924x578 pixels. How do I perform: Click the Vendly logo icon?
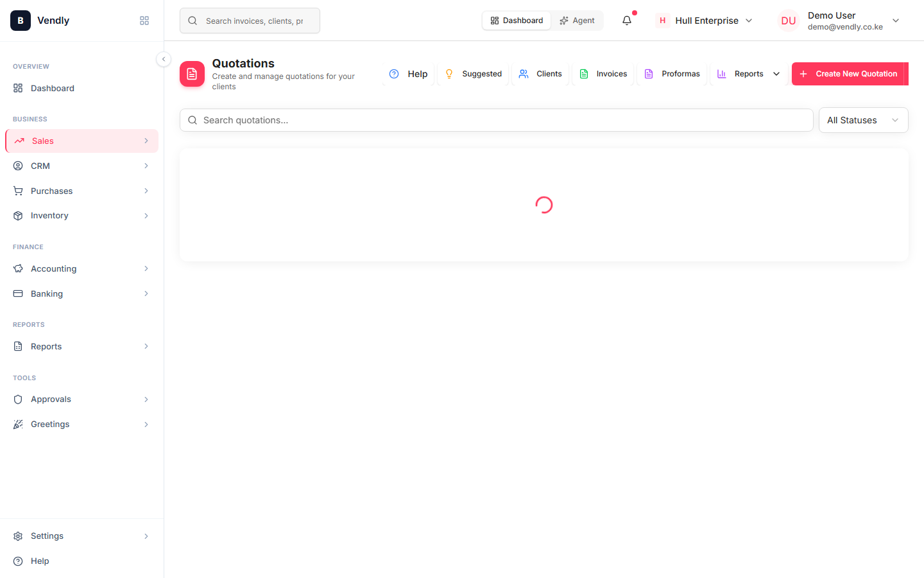point(21,21)
